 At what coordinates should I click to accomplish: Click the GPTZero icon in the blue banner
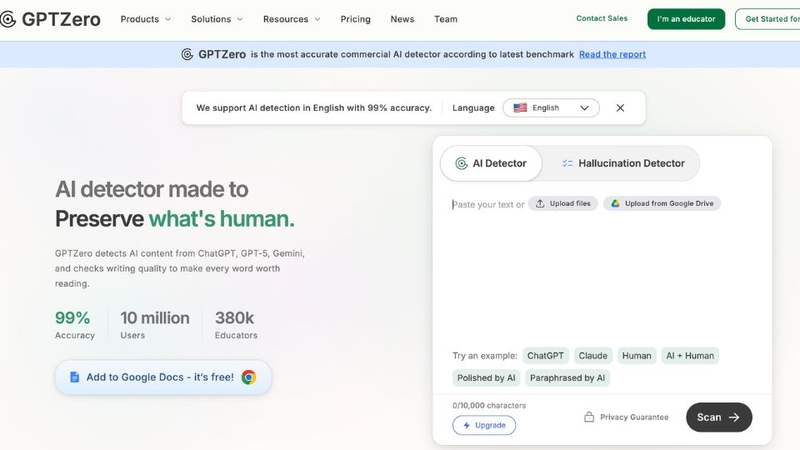click(187, 54)
